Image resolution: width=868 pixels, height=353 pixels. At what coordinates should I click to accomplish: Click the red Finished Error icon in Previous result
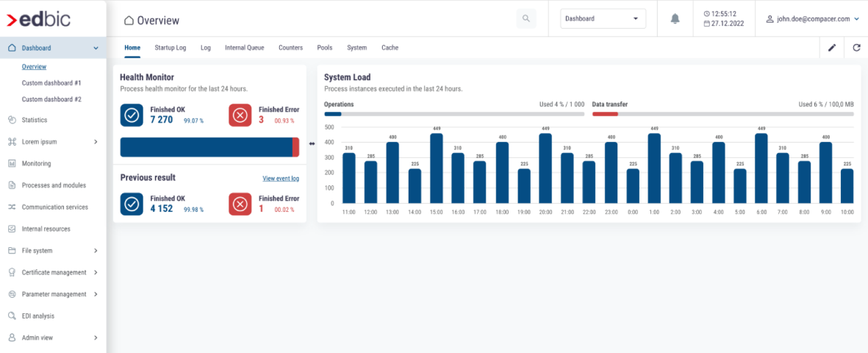tap(240, 204)
